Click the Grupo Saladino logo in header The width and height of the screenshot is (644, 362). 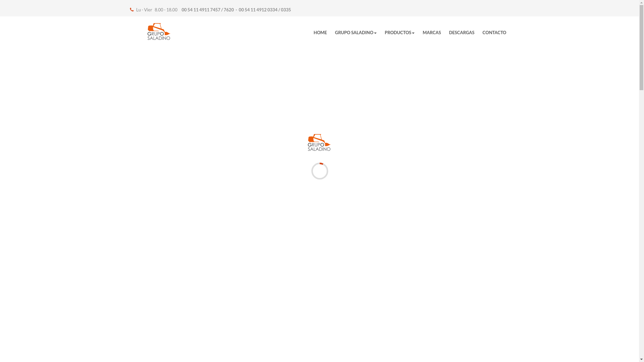tap(159, 32)
